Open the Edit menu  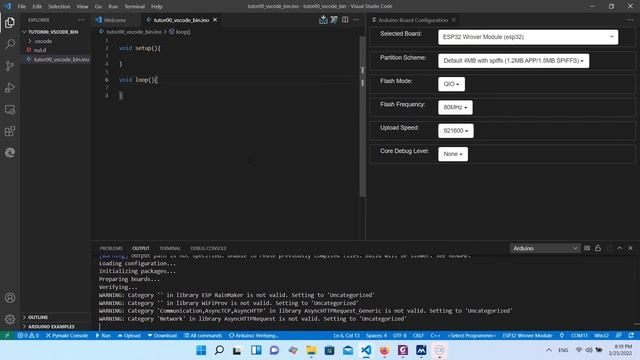click(37, 6)
